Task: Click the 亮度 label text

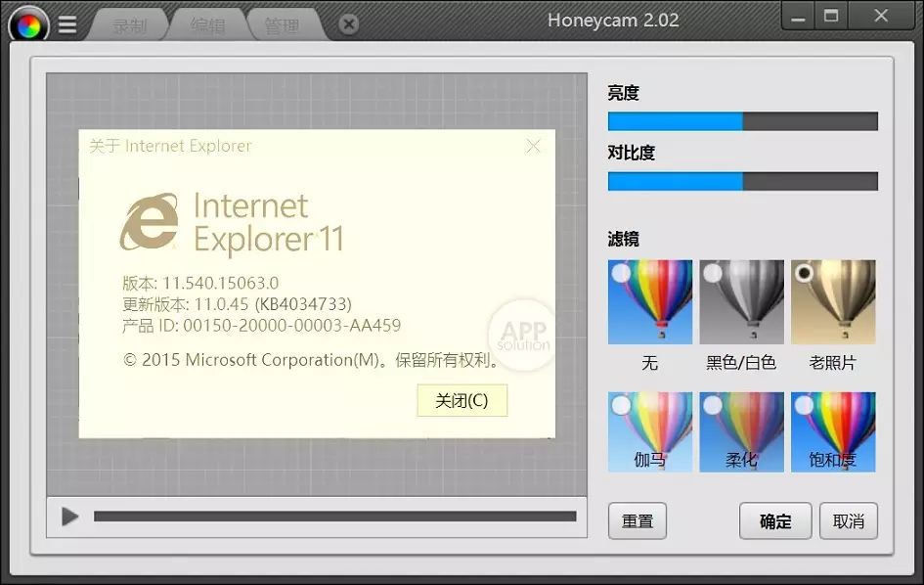Action: (x=624, y=93)
